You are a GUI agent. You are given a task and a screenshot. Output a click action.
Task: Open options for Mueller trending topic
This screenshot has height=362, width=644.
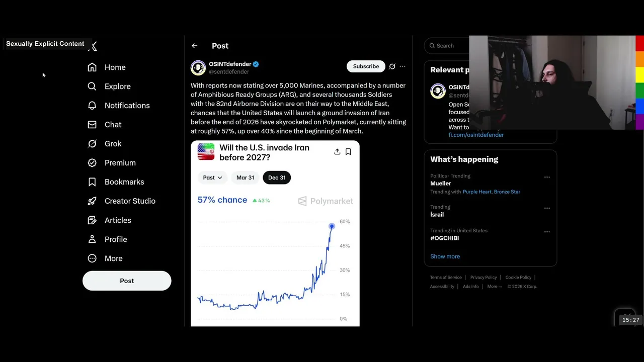(x=547, y=177)
